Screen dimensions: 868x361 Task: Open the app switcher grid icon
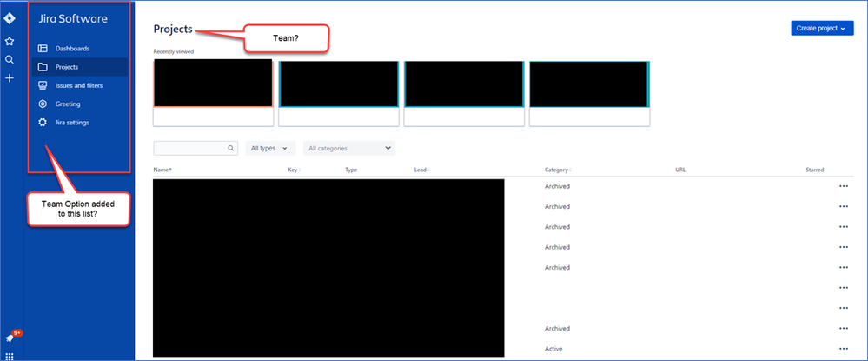pos(10,356)
